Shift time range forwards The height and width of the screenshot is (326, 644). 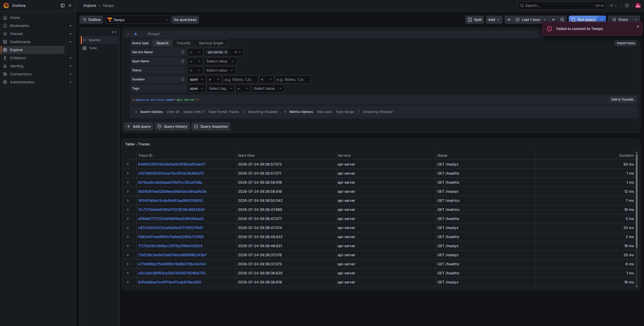[553, 20]
